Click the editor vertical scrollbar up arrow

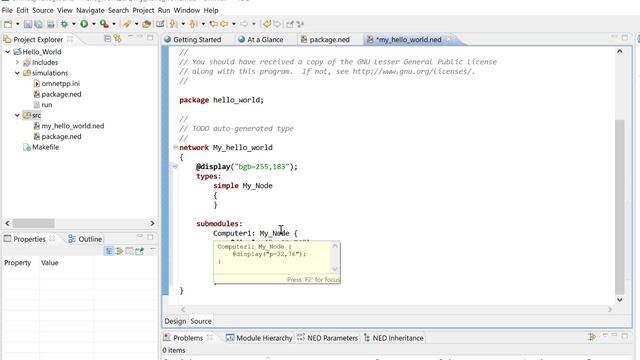(x=620, y=51)
